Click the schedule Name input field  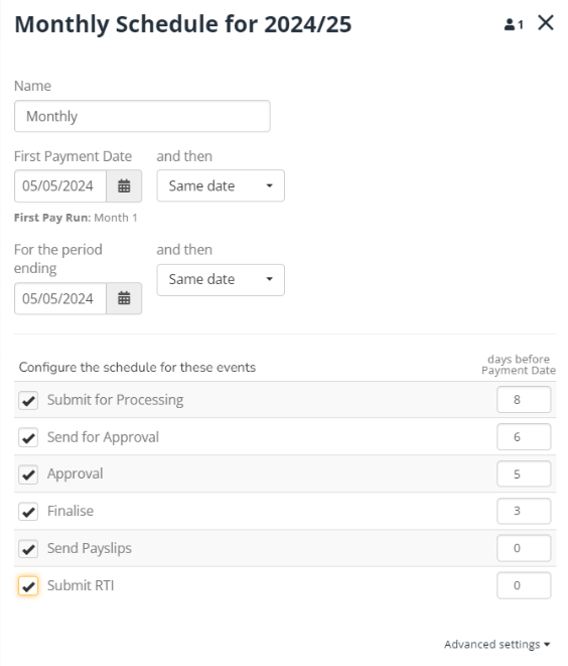coord(142,116)
